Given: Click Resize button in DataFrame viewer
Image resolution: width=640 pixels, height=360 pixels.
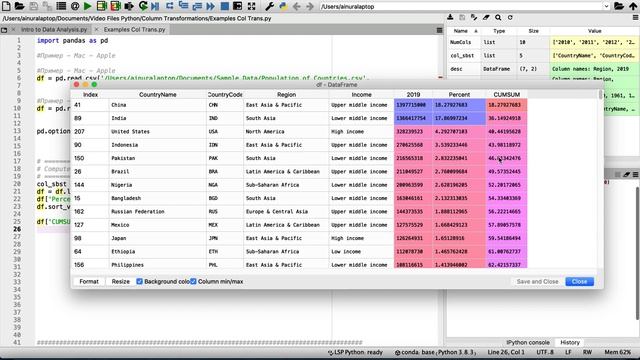Looking at the screenshot, I should click(120, 282).
